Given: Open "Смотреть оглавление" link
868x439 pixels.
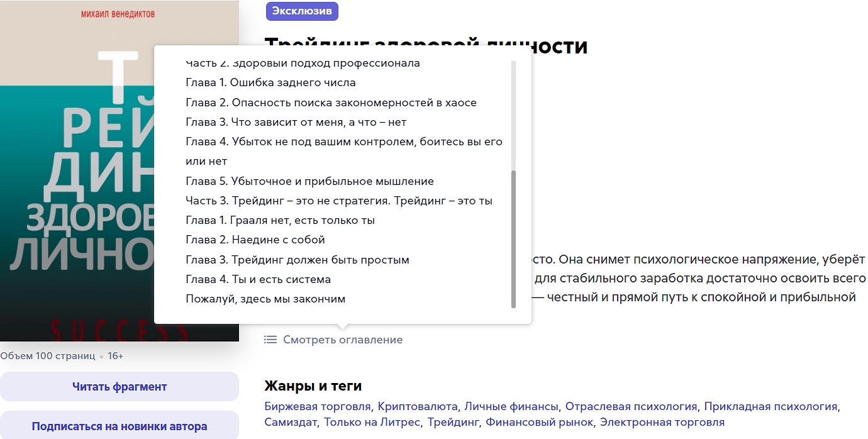Looking at the screenshot, I should tap(340, 339).
